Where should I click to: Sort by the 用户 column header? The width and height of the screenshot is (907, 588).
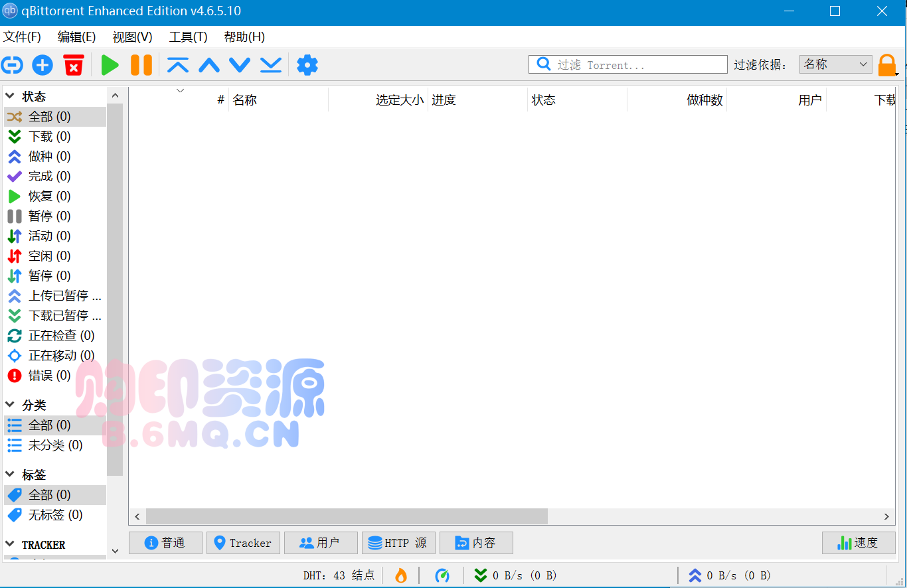(776, 100)
